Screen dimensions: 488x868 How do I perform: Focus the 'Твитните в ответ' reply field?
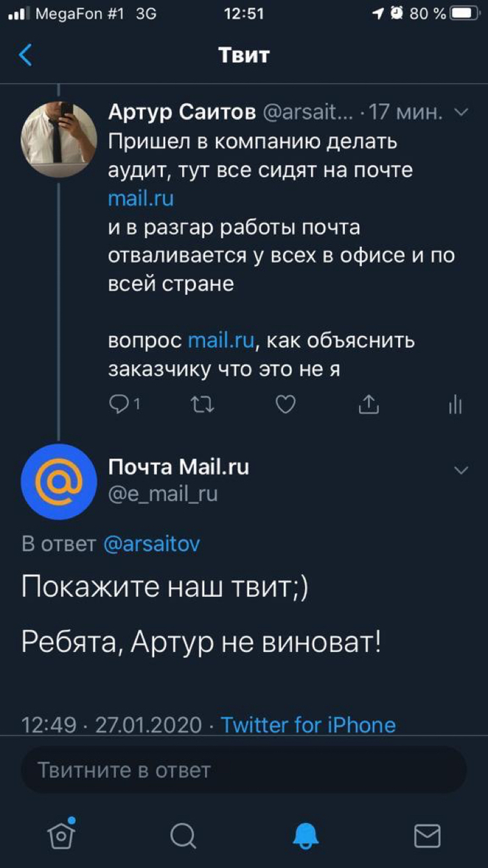click(x=243, y=770)
